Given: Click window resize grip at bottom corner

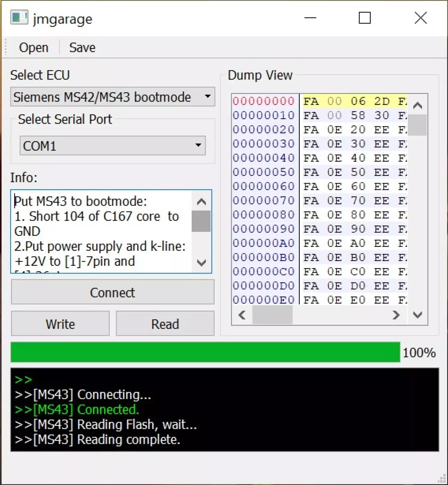Looking at the screenshot, I should pyautogui.click(x=442, y=478).
